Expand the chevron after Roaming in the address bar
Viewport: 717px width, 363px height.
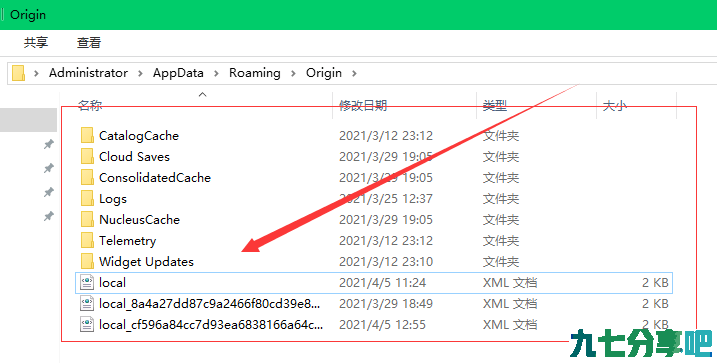coord(293,73)
